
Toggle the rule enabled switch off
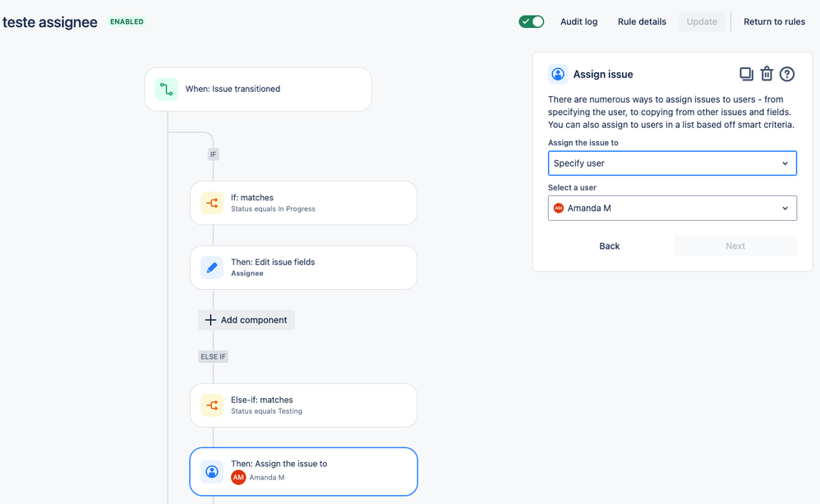coord(532,21)
